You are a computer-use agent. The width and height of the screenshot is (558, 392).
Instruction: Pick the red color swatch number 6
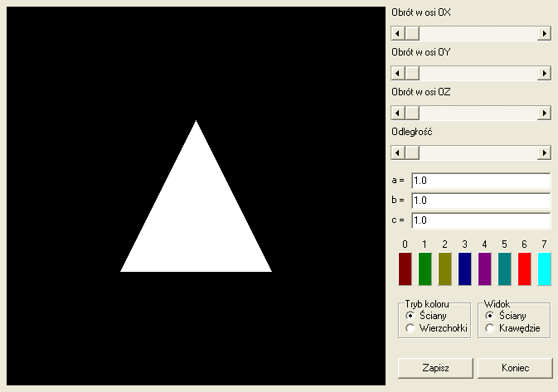coord(524,269)
